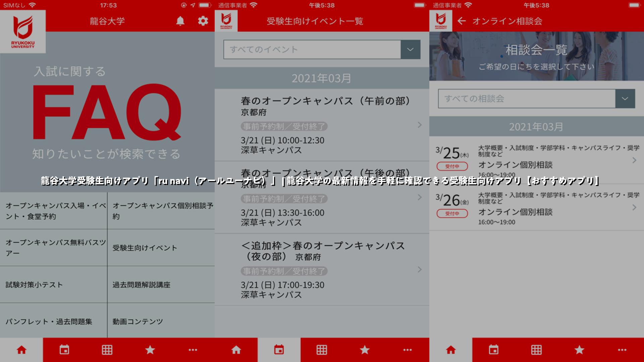Tap more dots icon in left screen's bottom bar
Screen dimensions: 644x362
point(193,350)
